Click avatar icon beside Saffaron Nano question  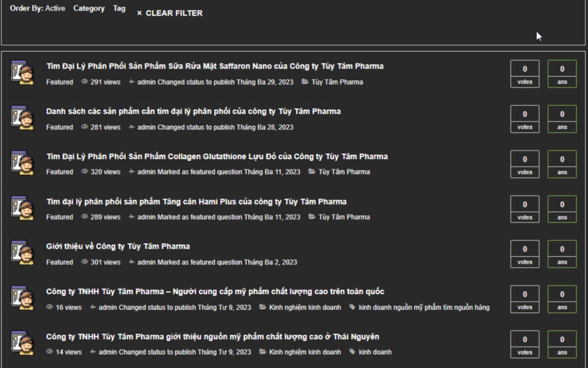tap(23, 73)
